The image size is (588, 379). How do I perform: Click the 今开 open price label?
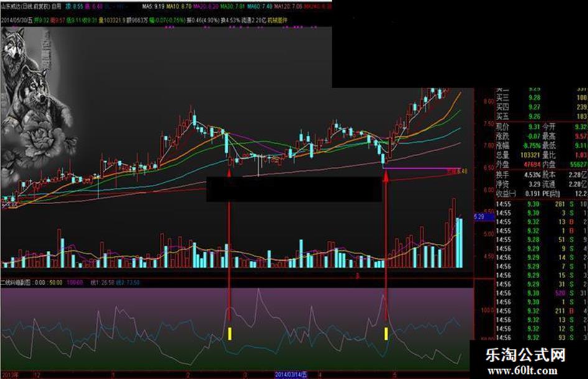549,127
